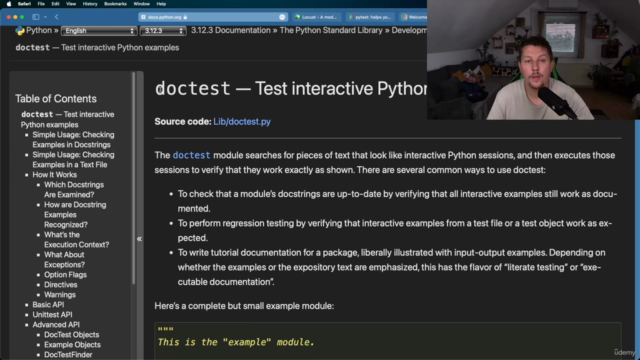
Task: Click the main doctest page heading
Action: click(291, 89)
